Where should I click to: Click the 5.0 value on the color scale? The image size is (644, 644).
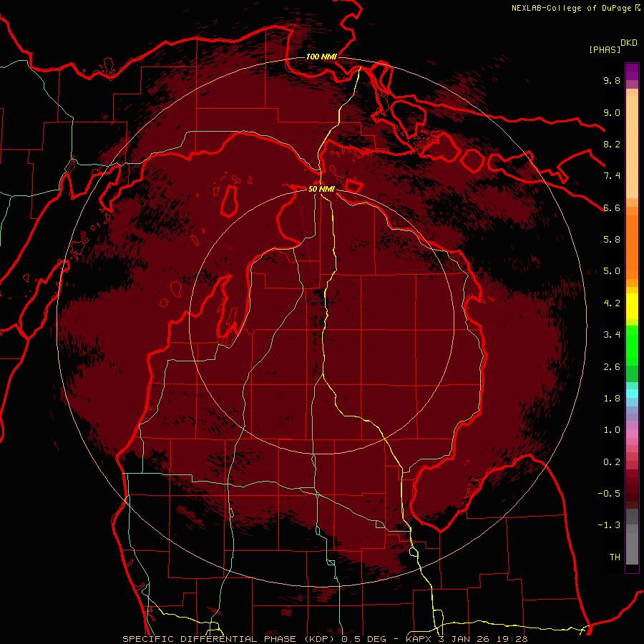coord(612,271)
